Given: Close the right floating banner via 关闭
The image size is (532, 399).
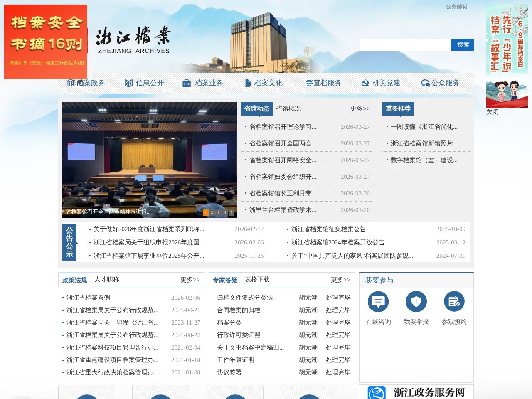Looking at the screenshot, I should coord(493,112).
